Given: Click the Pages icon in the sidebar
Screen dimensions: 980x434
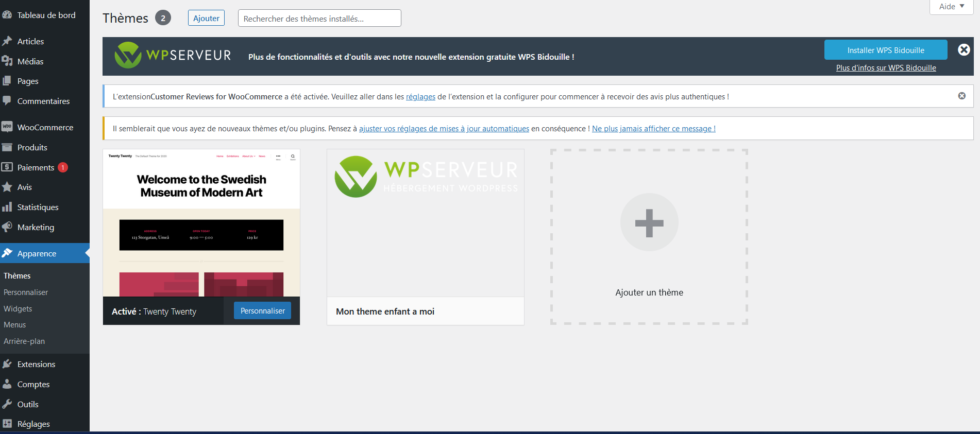Looking at the screenshot, I should tap(7, 81).
